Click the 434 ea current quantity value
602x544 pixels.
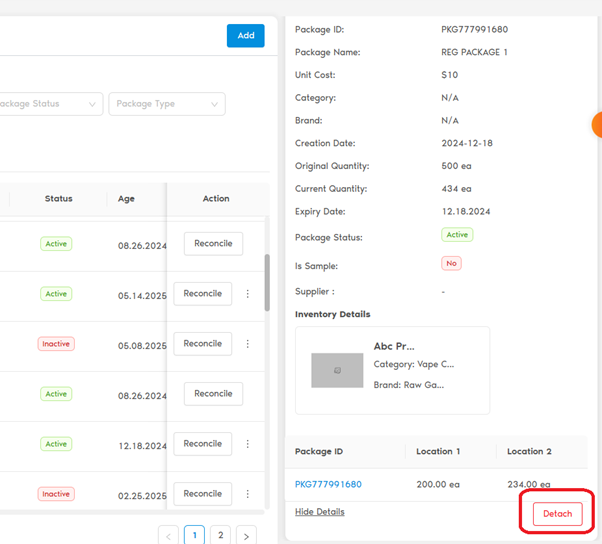click(456, 189)
